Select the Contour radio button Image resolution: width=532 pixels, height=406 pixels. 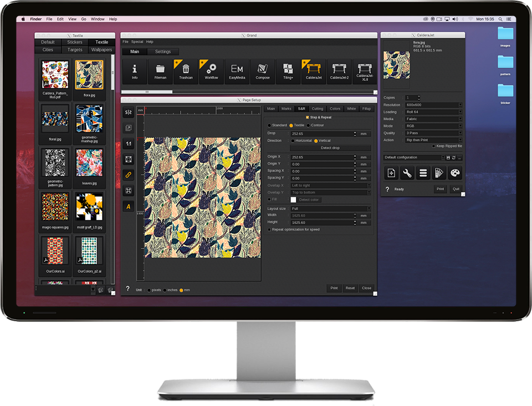point(309,125)
